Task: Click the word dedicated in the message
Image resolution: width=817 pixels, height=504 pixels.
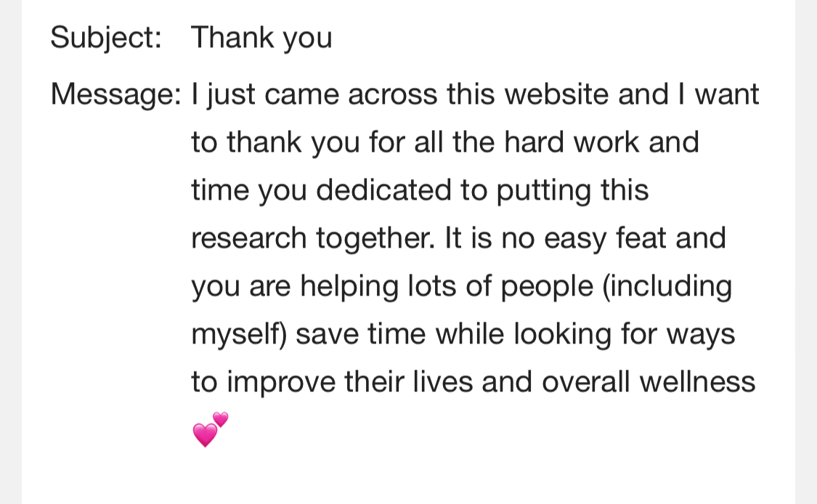Action: 383,190
